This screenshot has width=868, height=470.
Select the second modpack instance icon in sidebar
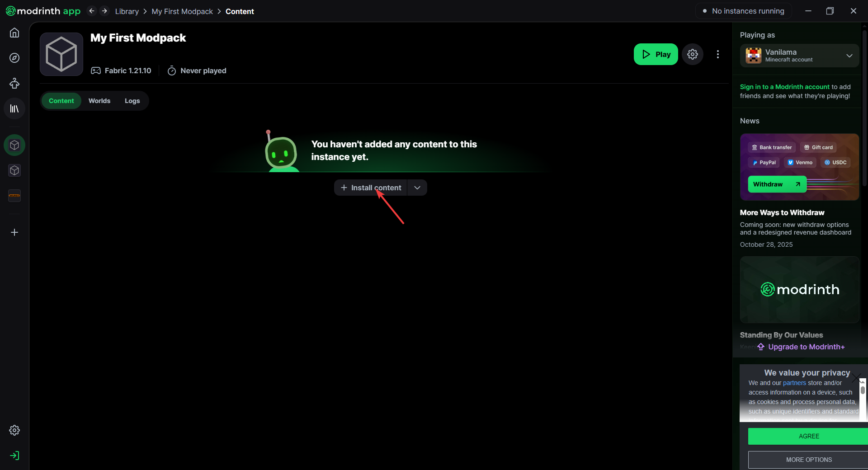(x=14, y=170)
